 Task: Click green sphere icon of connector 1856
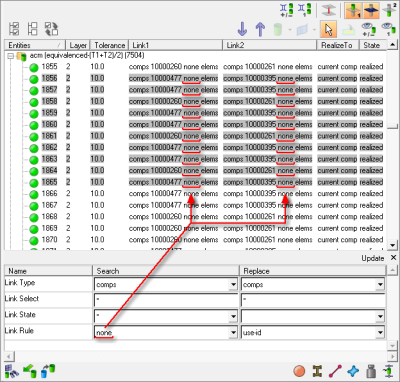click(34, 79)
